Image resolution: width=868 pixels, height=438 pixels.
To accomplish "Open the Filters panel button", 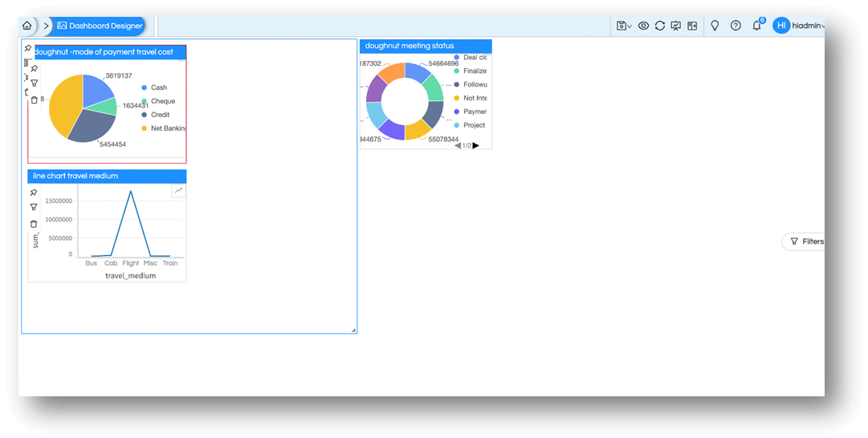I will pos(804,241).
